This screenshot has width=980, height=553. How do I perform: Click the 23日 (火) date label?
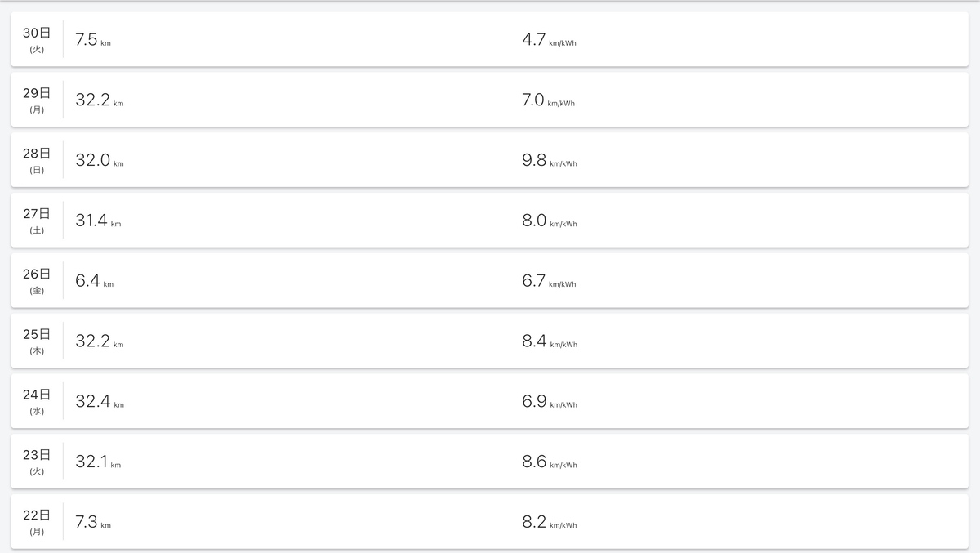pos(37,462)
